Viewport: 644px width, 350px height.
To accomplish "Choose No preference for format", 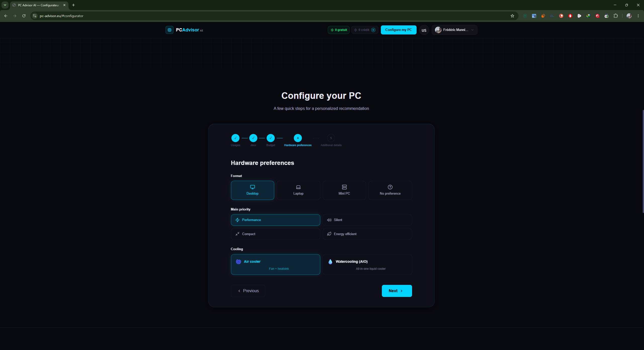I will tap(390, 190).
